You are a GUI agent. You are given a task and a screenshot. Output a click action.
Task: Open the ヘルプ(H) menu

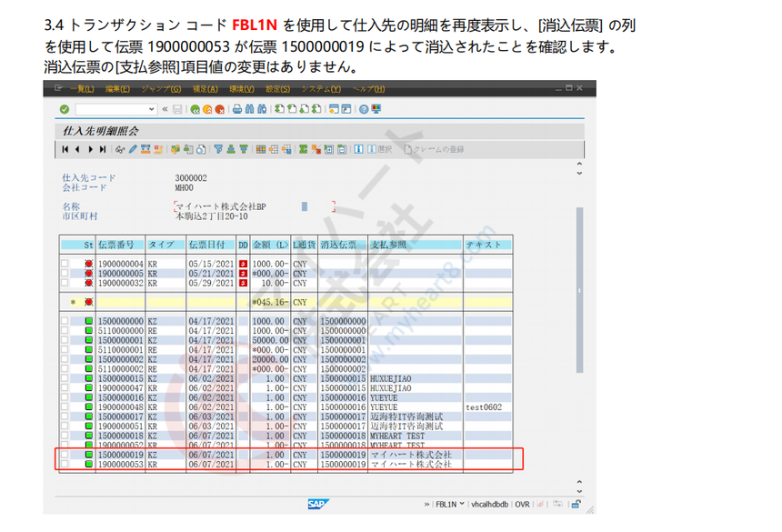point(369,89)
